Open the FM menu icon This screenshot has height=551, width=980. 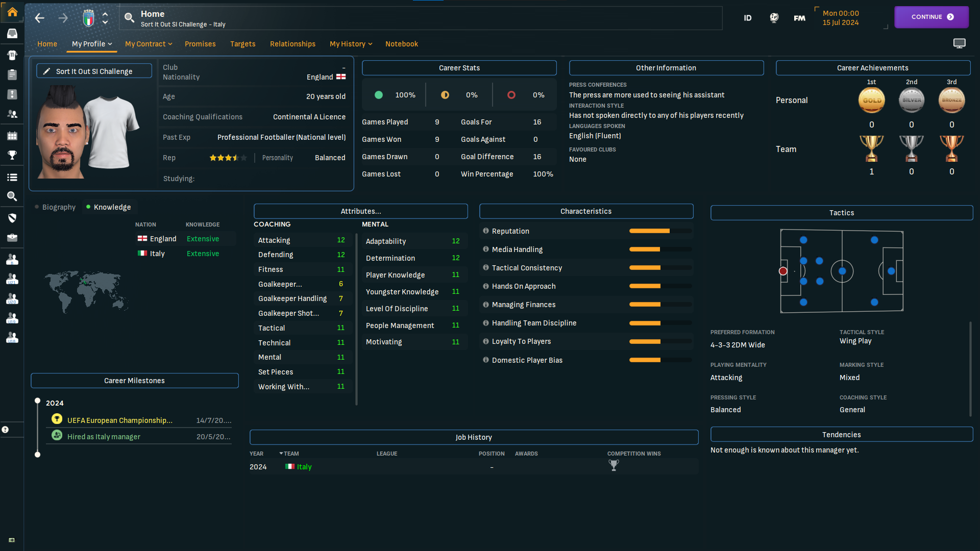(799, 18)
